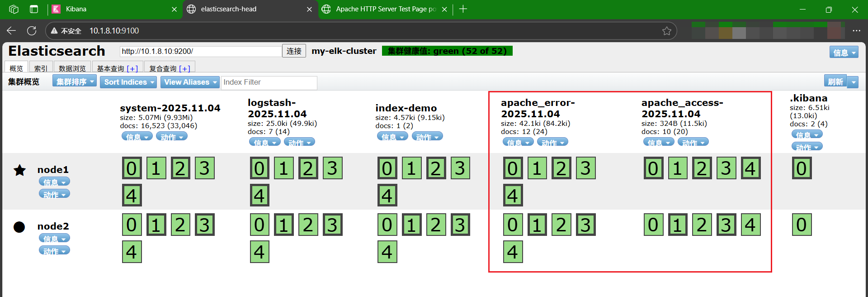Click the .kibana shard 0 on node2
The width and height of the screenshot is (868, 297).
coord(802,225)
